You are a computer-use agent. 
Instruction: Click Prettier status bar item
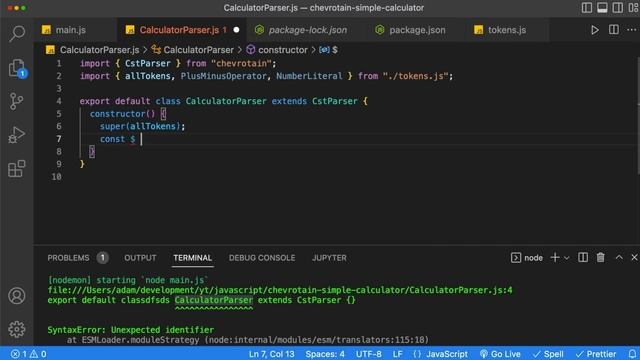tap(596, 354)
